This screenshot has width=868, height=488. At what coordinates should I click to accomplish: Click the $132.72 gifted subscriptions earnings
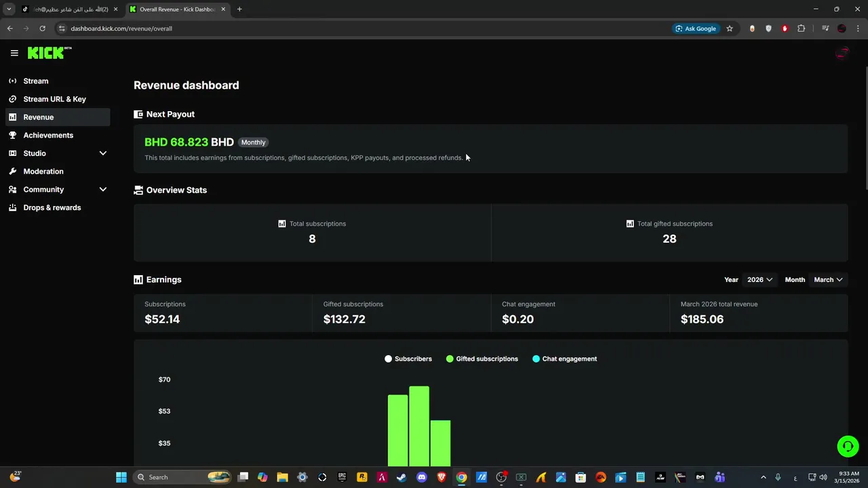coord(344,319)
